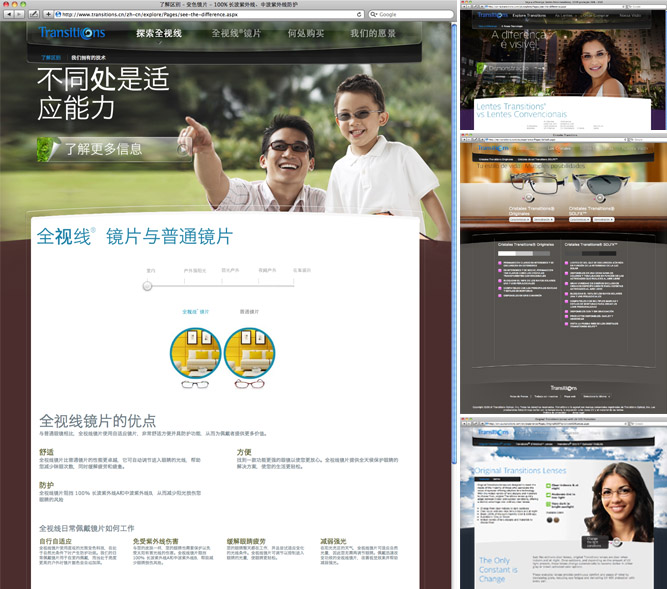Click the green leaf icon on banner
667x589 pixels.
[47, 149]
